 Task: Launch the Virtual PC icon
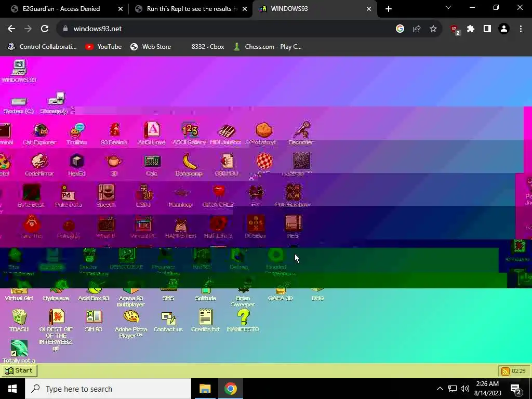[143, 228]
